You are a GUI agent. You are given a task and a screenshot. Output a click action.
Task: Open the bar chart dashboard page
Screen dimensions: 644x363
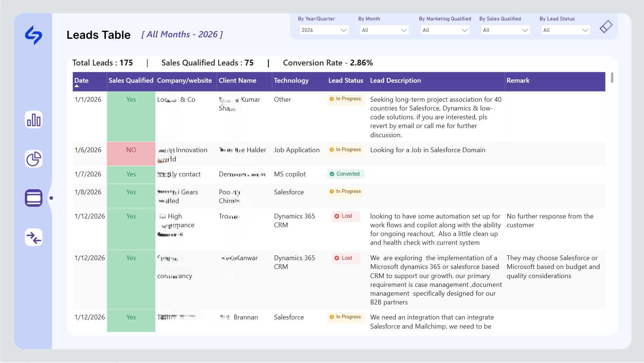click(x=34, y=120)
